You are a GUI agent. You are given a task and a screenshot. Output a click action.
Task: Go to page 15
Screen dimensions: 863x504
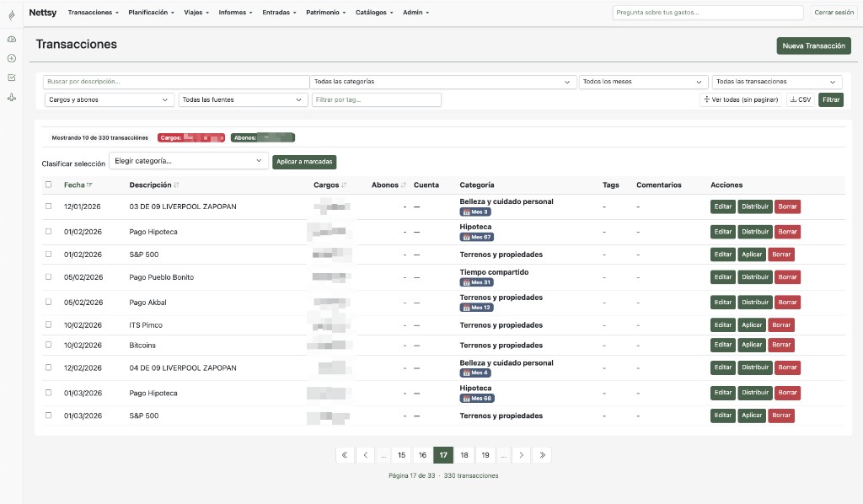401,455
